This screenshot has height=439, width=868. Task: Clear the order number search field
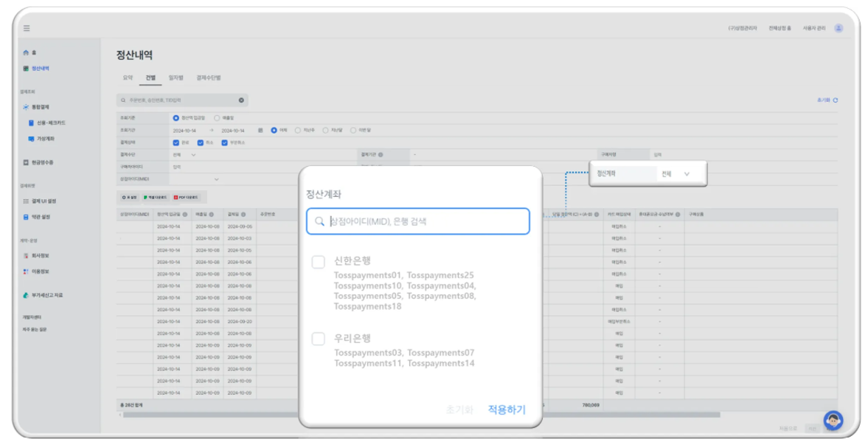point(241,100)
